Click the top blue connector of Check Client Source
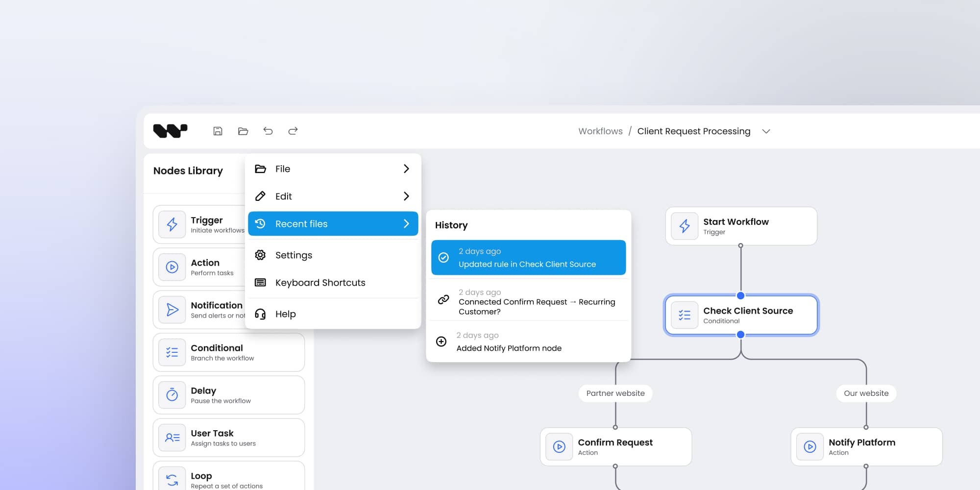This screenshot has height=490, width=980. [x=741, y=295]
